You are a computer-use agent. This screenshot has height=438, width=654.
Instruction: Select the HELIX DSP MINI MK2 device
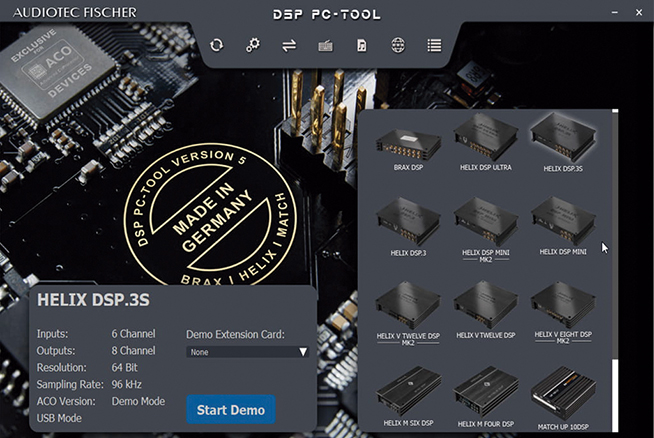[485, 230]
